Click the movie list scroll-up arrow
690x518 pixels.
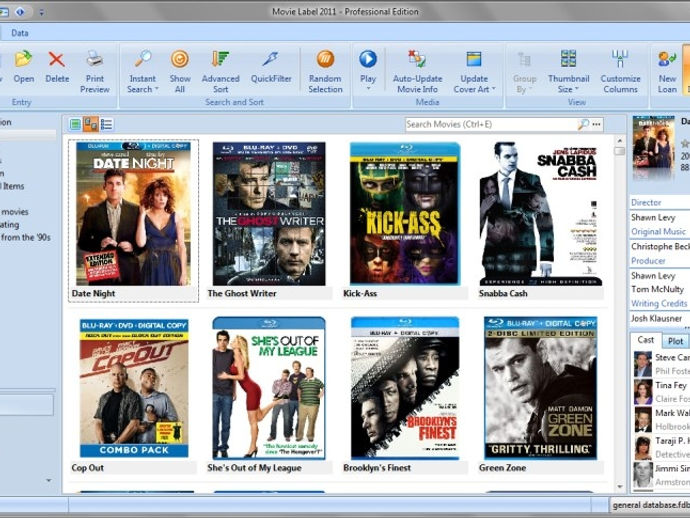[x=620, y=141]
